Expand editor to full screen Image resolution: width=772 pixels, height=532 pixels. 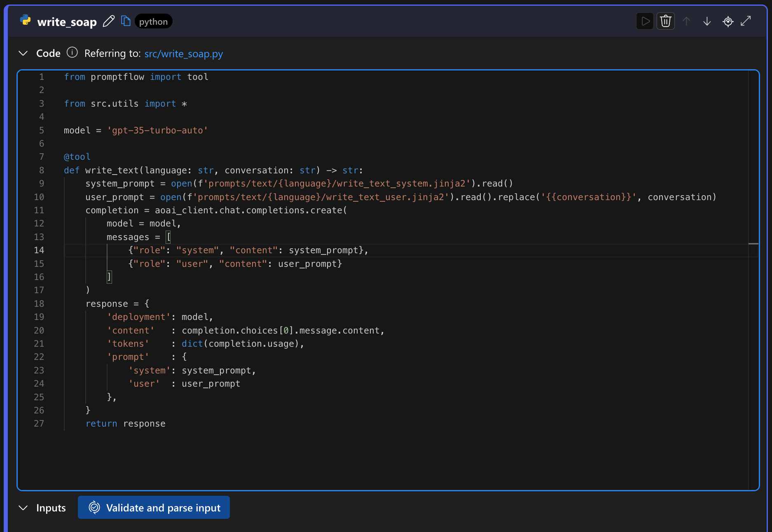(746, 21)
